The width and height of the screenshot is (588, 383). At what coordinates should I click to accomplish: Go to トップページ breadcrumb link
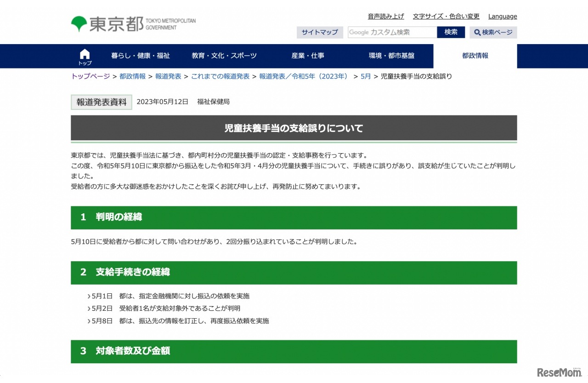[x=90, y=76]
